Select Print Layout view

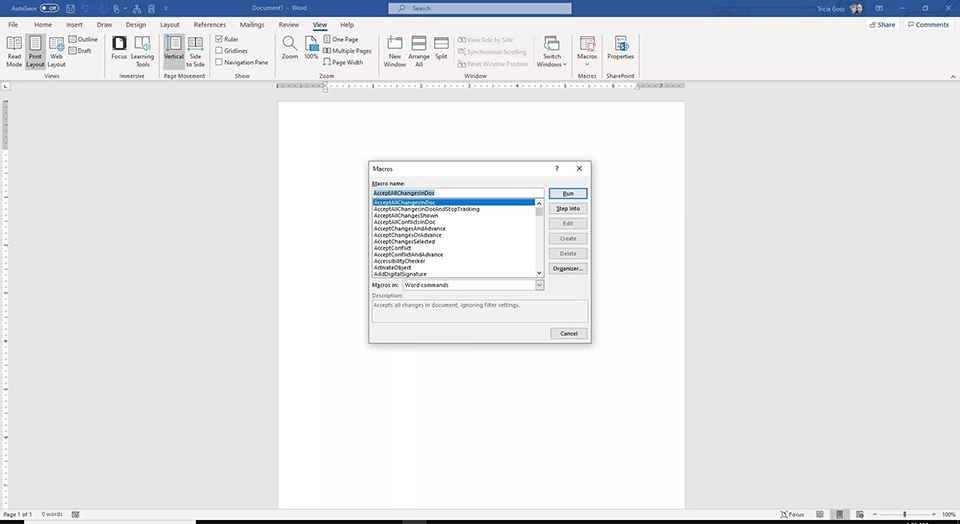click(x=36, y=51)
